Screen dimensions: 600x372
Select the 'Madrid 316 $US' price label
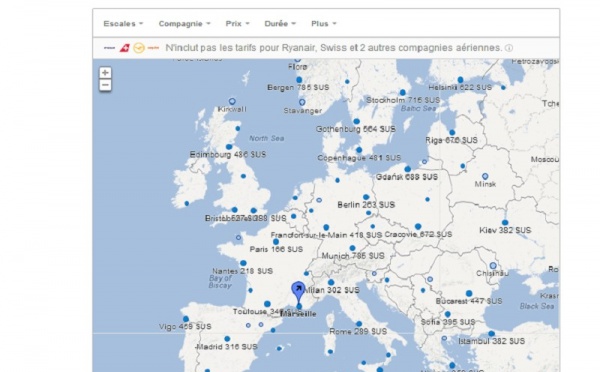point(227,347)
